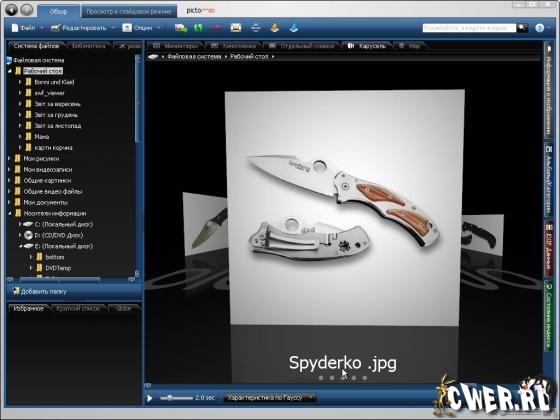Switch to Отдельный снимок view tab
The image size is (560, 420).
(x=302, y=46)
